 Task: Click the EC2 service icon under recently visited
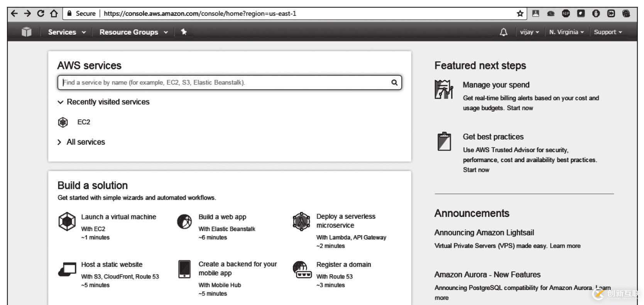click(63, 122)
